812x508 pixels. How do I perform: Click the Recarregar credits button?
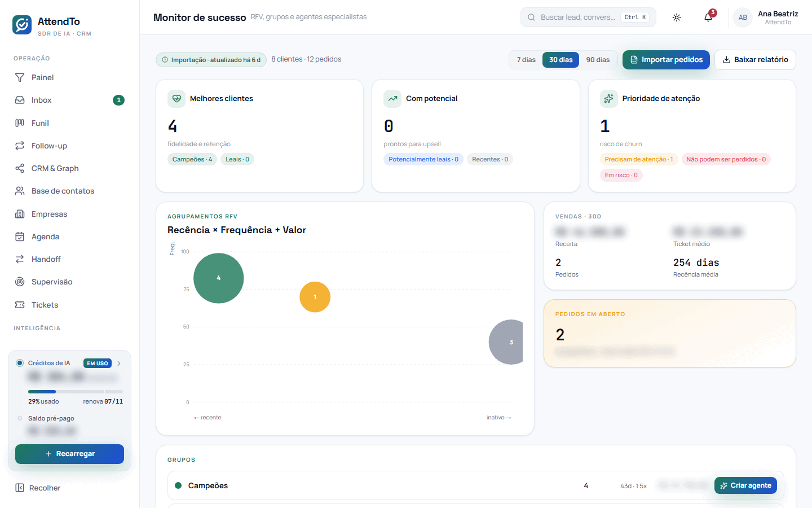pos(69,454)
